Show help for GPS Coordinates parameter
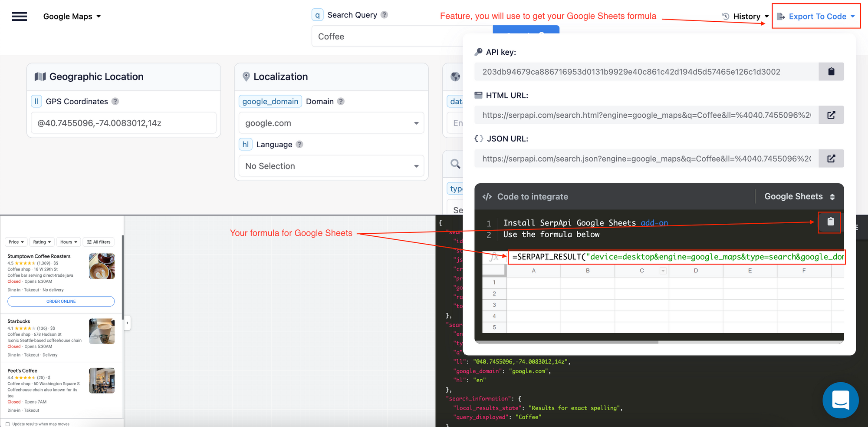868x427 pixels. [115, 101]
